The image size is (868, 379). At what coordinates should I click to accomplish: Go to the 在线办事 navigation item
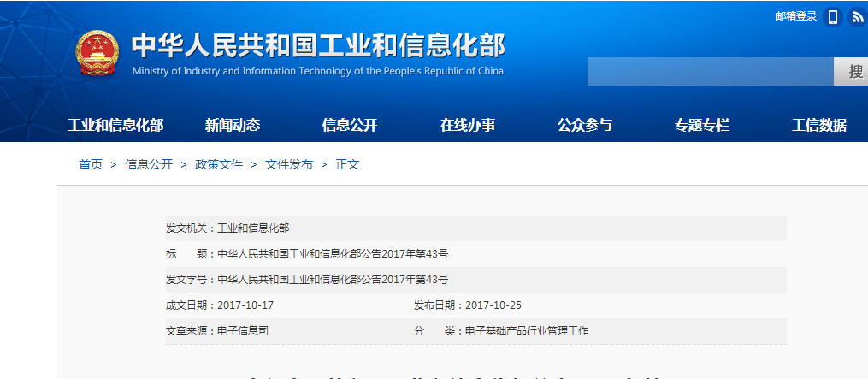468,125
